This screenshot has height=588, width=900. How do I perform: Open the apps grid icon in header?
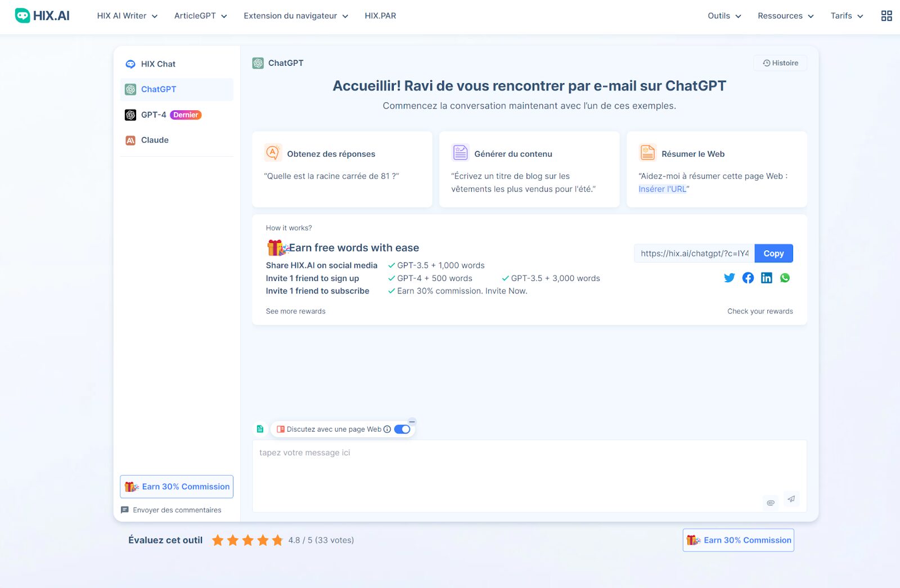886,16
